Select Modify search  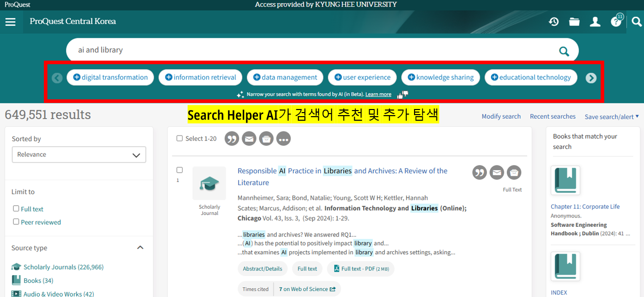[501, 116]
